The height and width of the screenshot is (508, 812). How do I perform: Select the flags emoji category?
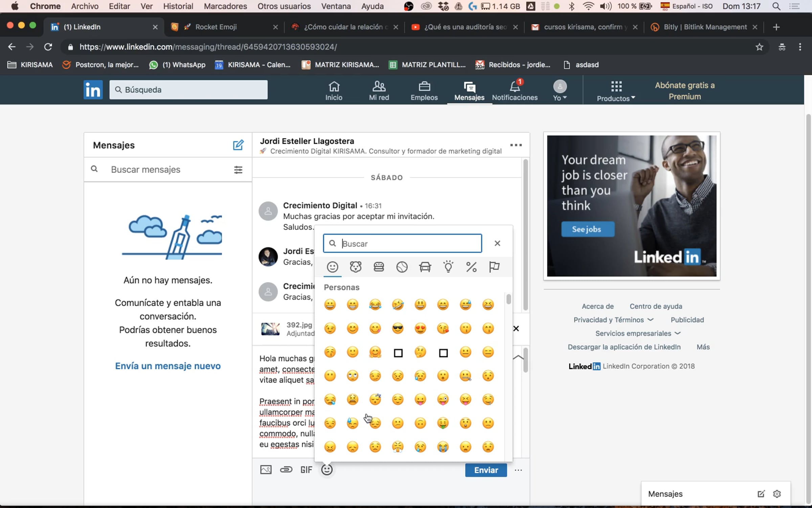(494, 267)
